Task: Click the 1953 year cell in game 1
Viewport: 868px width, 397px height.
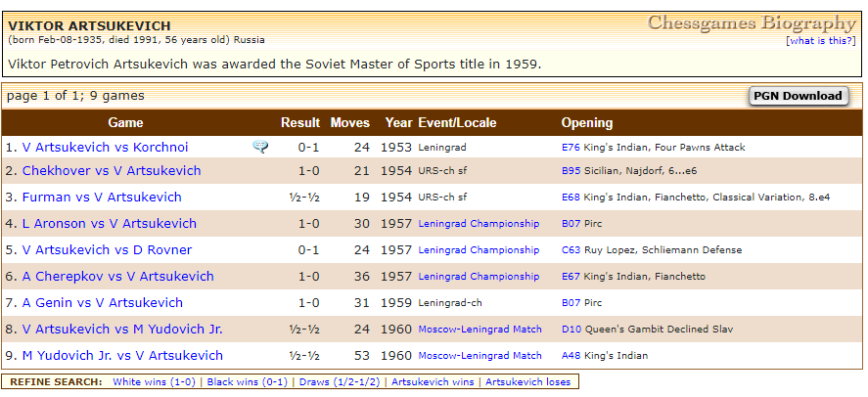Action: 396,147
